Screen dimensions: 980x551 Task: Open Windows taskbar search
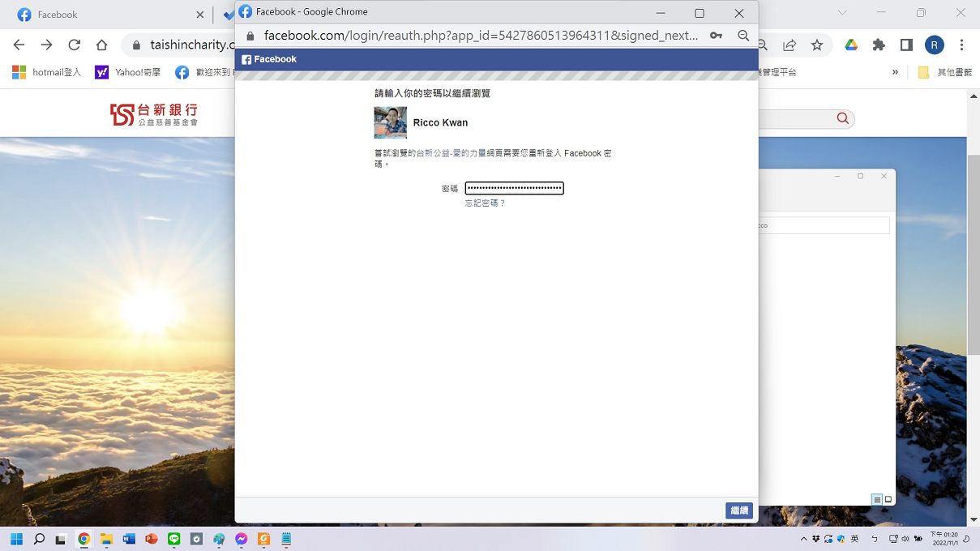click(39, 539)
